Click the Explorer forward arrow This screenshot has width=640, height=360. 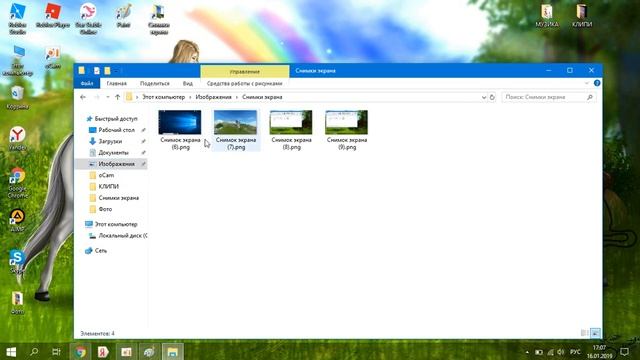point(97,97)
